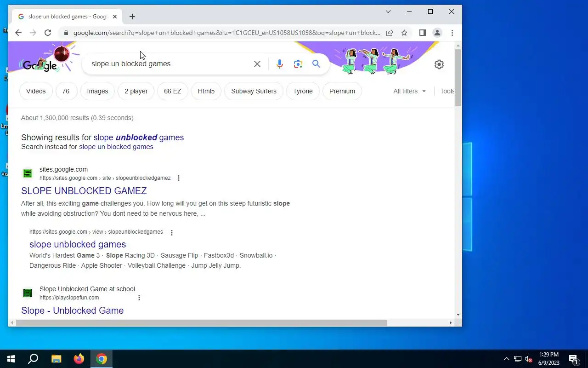Open the taskbar clock showing 1:29 PM

[x=549, y=359]
